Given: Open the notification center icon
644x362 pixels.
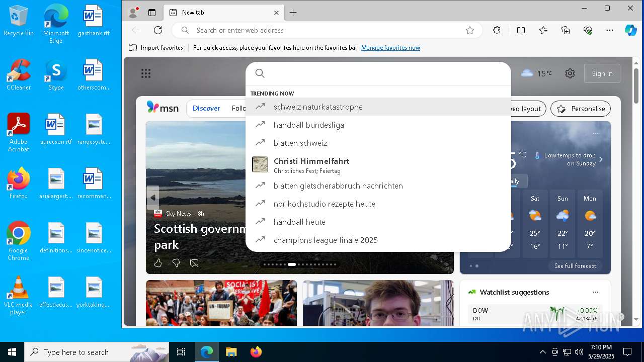Looking at the screenshot, I should pyautogui.click(x=627, y=352).
